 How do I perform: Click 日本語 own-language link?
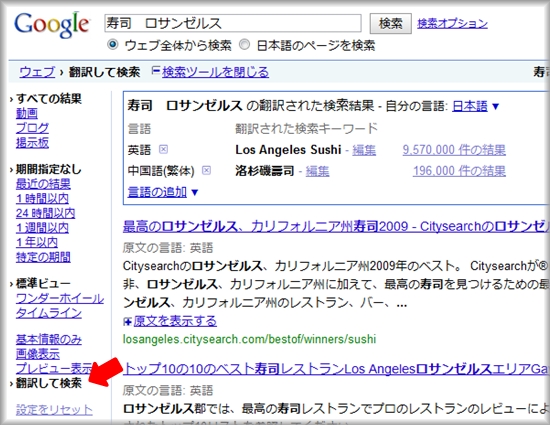coord(470,106)
